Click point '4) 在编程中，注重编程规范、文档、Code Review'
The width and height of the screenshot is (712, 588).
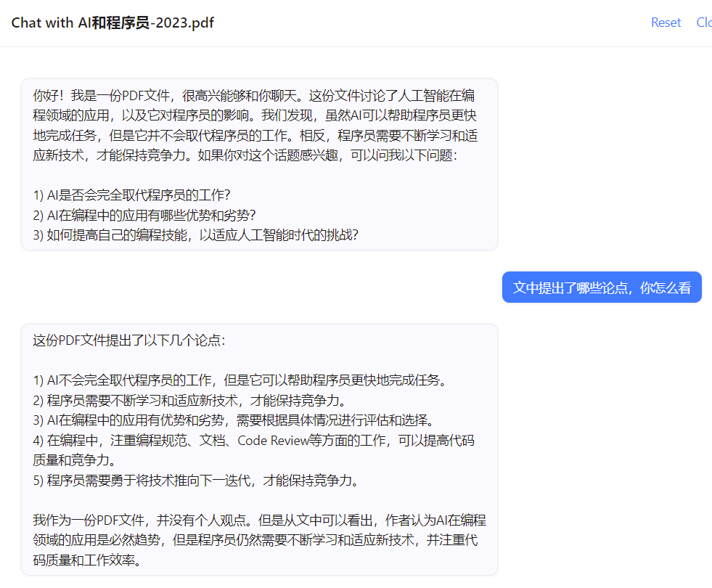point(253,450)
